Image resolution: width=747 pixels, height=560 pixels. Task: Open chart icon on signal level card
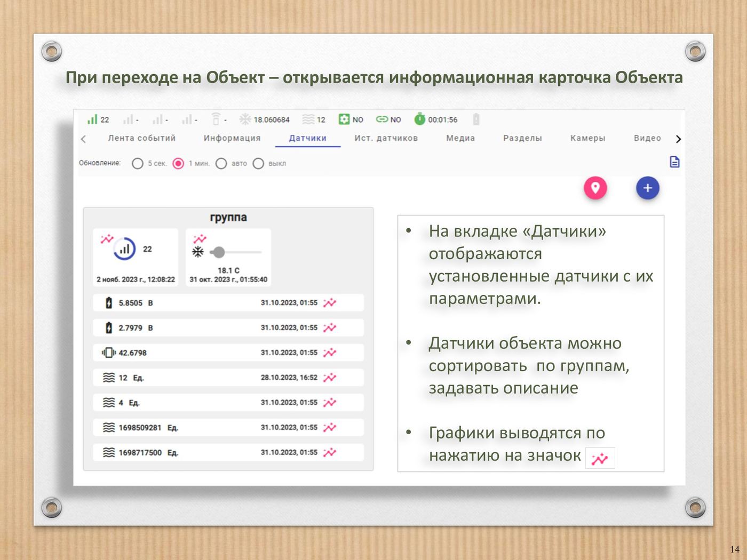tap(107, 238)
